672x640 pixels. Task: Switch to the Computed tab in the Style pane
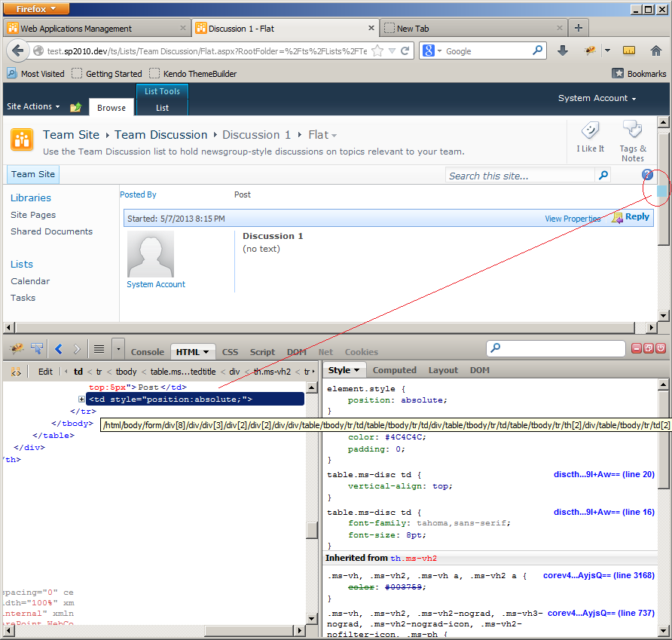pos(395,369)
